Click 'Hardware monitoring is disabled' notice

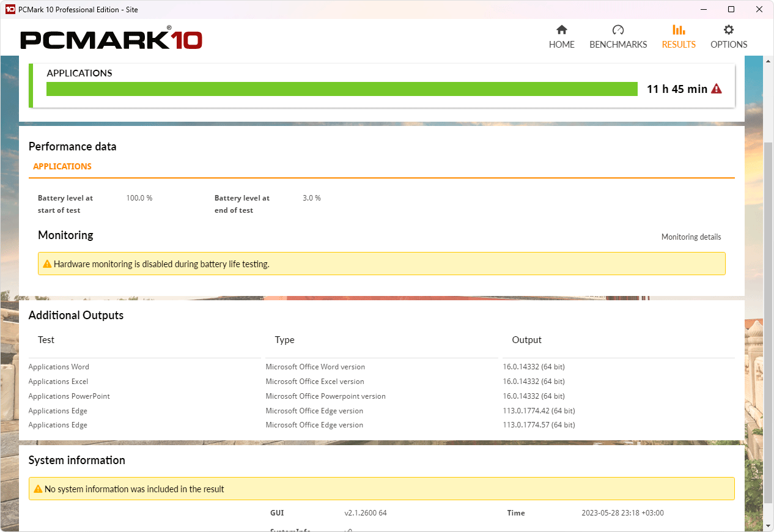pos(381,264)
